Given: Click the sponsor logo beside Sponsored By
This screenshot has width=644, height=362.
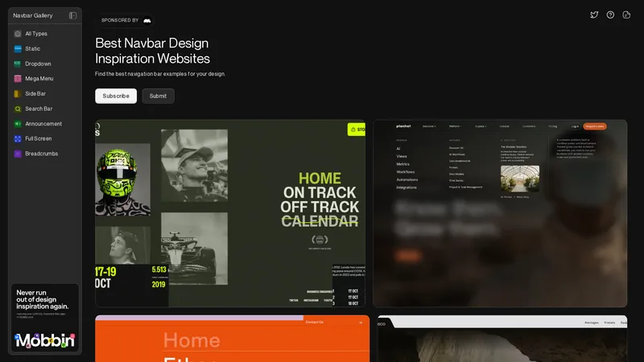Looking at the screenshot, I should pos(147,20).
